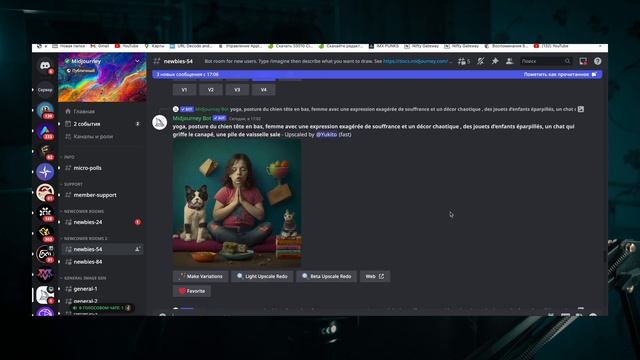Click Пометить как прочитанное
This screenshot has height=360, width=640.
click(560, 74)
